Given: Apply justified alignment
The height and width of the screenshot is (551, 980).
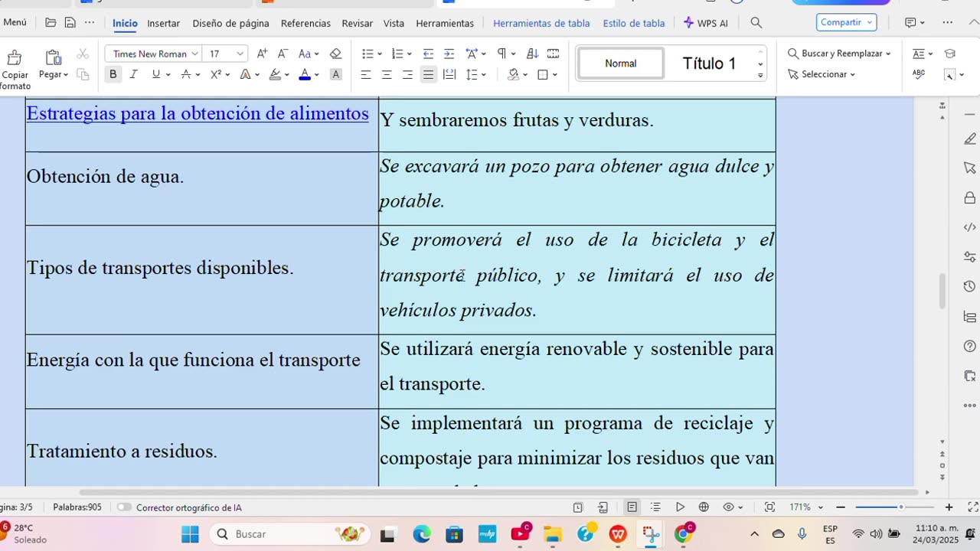Looking at the screenshot, I should (428, 74).
